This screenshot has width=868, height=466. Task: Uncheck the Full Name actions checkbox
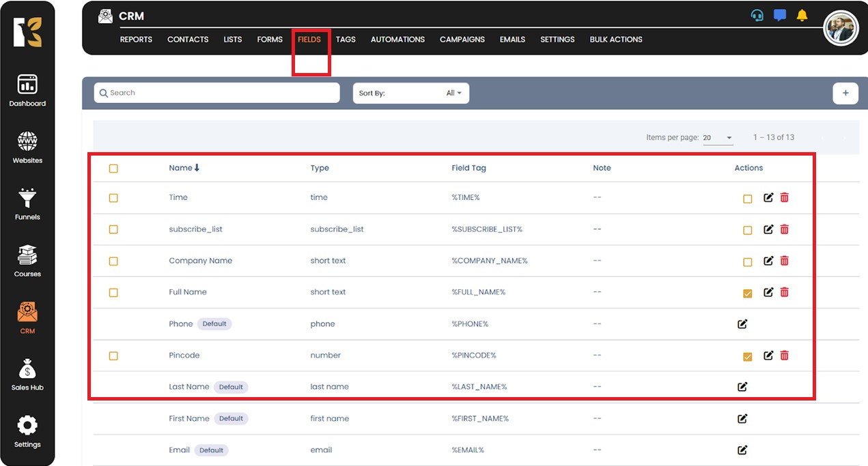click(x=747, y=293)
